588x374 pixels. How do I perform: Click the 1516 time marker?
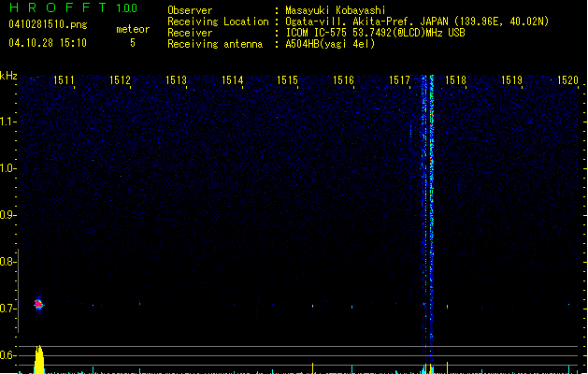tap(343, 80)
